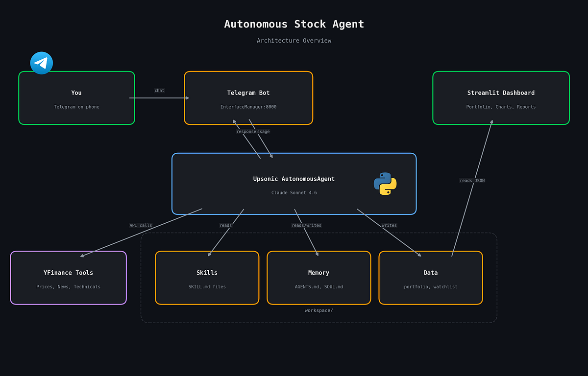Select "Upsonic AutonomousAgent" title

coord(294,179)
